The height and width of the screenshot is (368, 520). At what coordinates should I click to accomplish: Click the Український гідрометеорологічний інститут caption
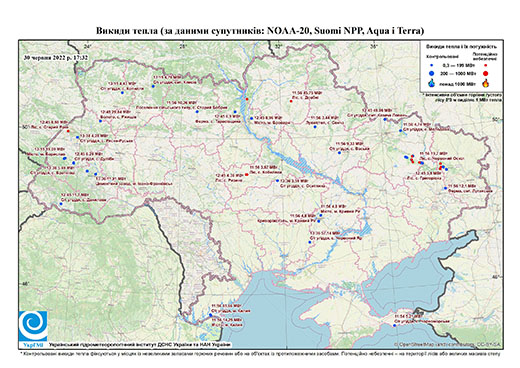[140, 344]
